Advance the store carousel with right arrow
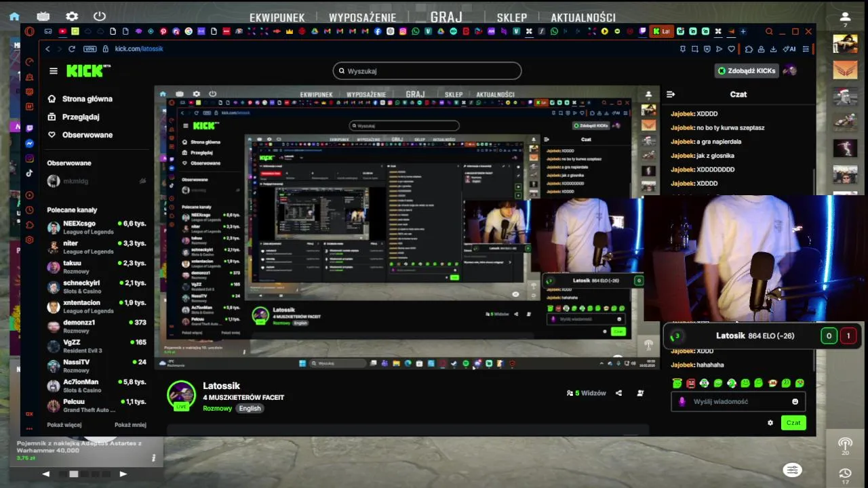The image size is (868, 488). 123,474
